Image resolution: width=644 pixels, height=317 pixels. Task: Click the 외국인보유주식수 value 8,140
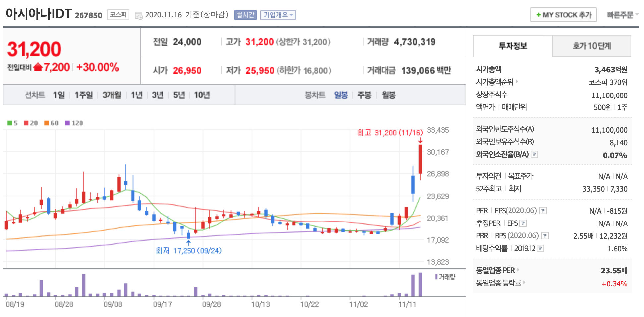point(618,143)
